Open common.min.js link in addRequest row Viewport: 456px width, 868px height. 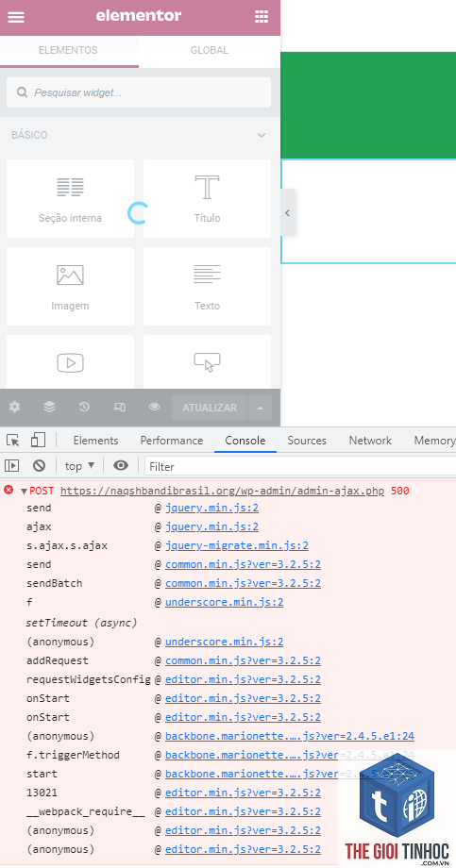[243, 661]
